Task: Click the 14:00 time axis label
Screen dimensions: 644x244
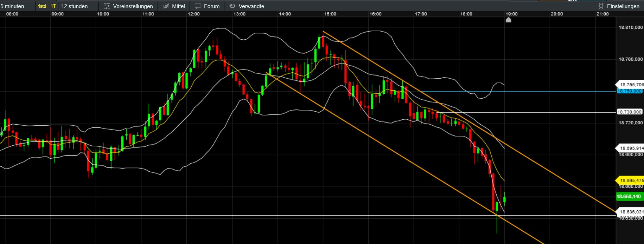Action: [285, 14]
